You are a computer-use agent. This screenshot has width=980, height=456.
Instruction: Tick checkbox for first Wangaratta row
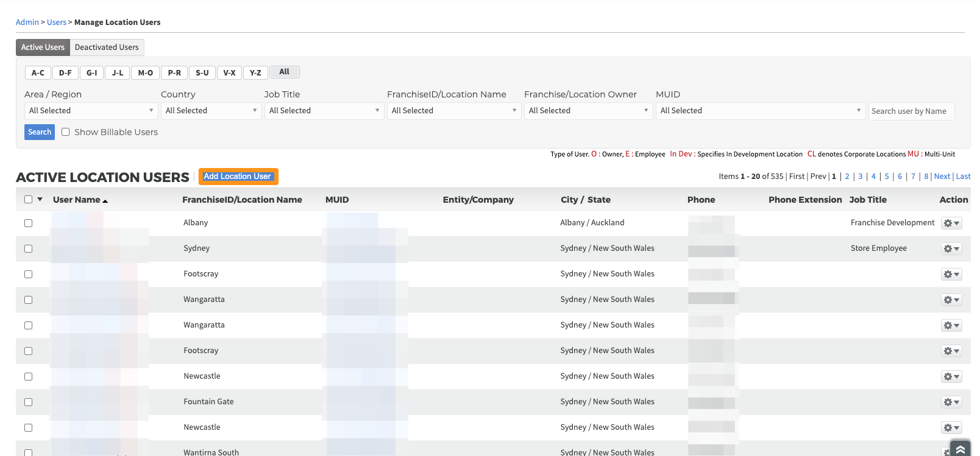(x=28, y=300)
